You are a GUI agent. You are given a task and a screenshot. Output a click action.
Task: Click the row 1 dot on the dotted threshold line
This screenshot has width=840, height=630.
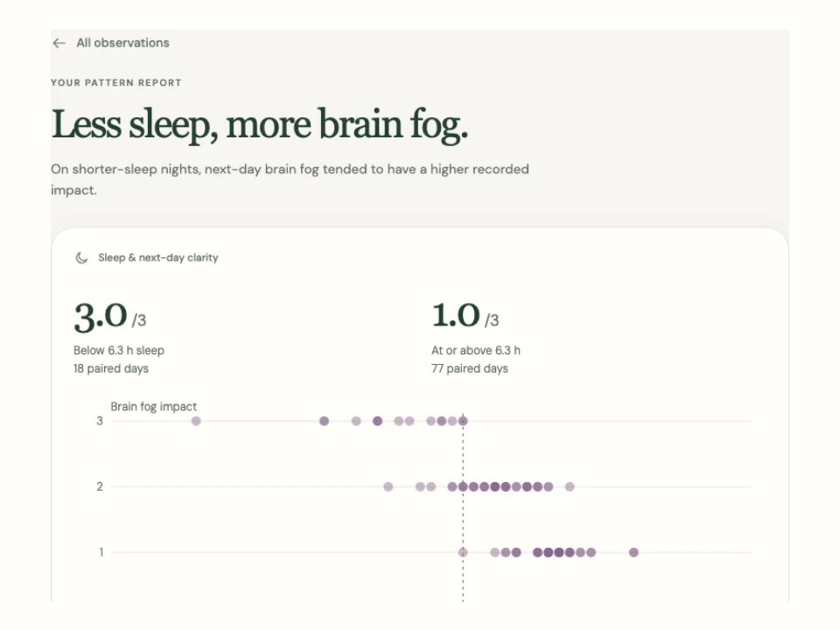(x=463, y=552)
